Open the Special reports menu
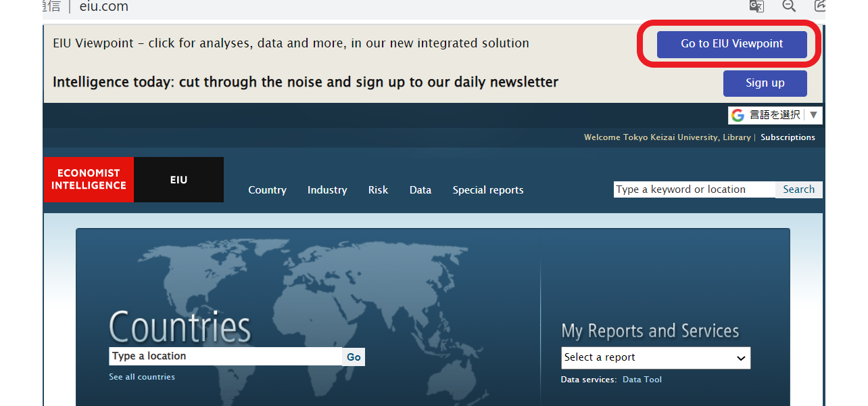 tap(488, 190)
